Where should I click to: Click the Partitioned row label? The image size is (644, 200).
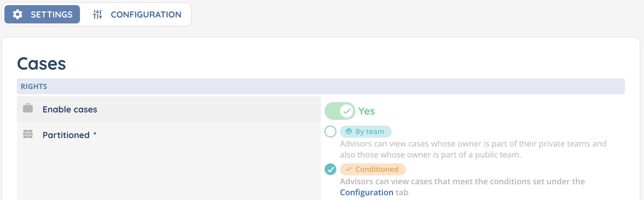(66, 135)
